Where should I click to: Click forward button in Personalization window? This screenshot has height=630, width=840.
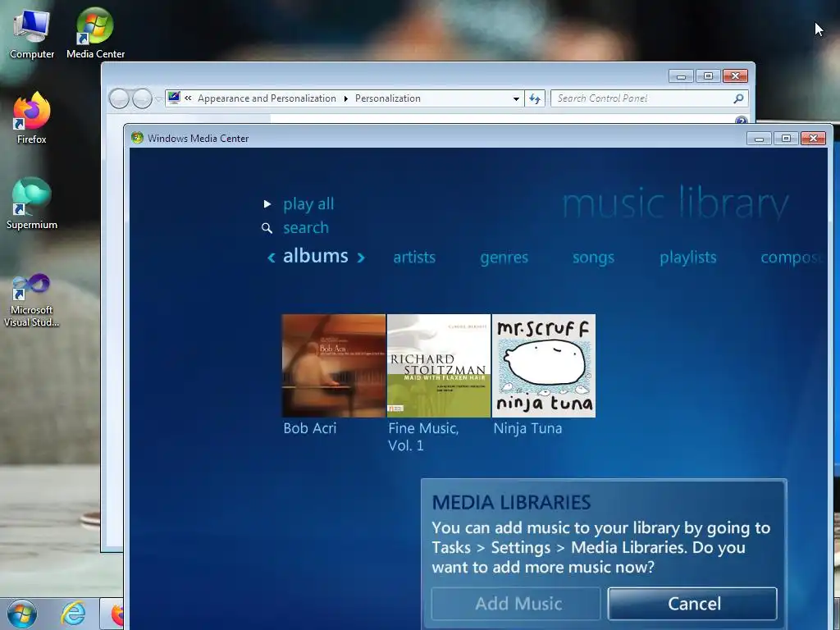coord(142,98)
